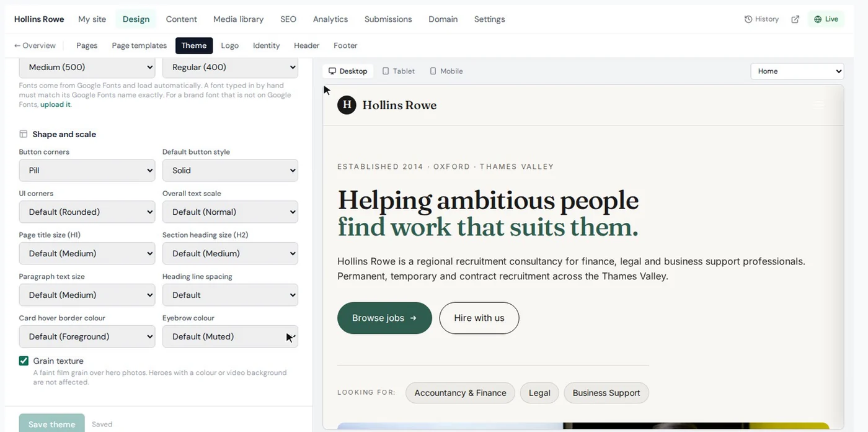Switch to My site tab

pos(92,19)
